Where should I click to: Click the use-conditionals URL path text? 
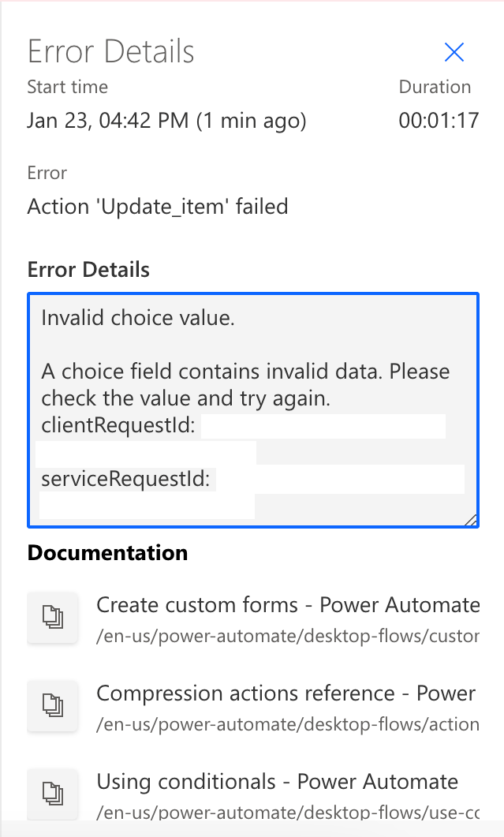(x=288, y=813)
